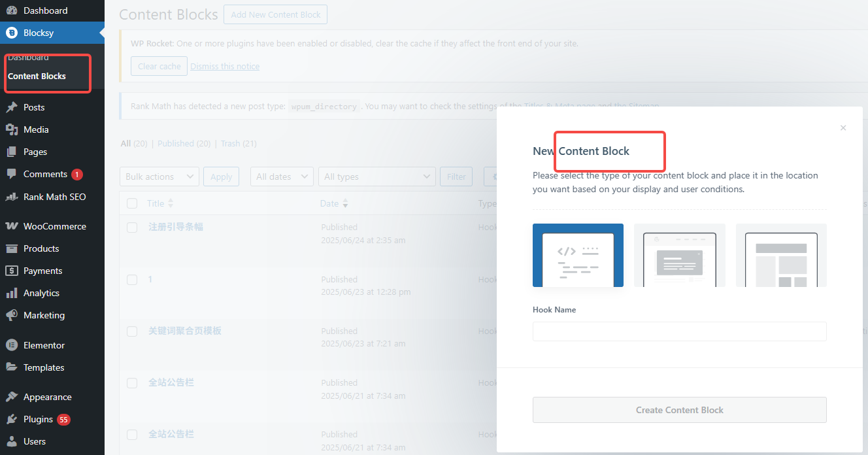868x455 pixels.
Task: Click the Media library icon
Action: click(x=12, y=129)
